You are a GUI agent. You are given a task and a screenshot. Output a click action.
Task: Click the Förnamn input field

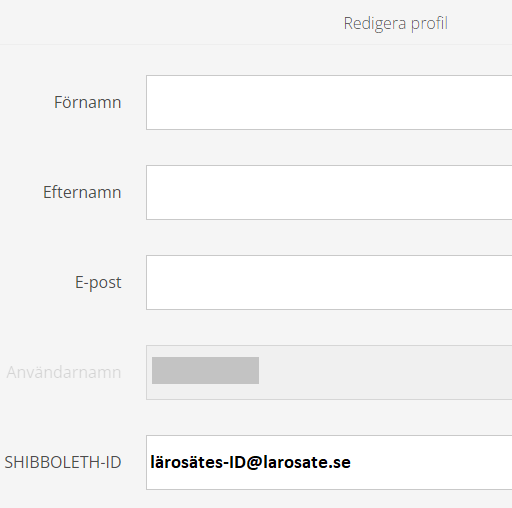329,102
